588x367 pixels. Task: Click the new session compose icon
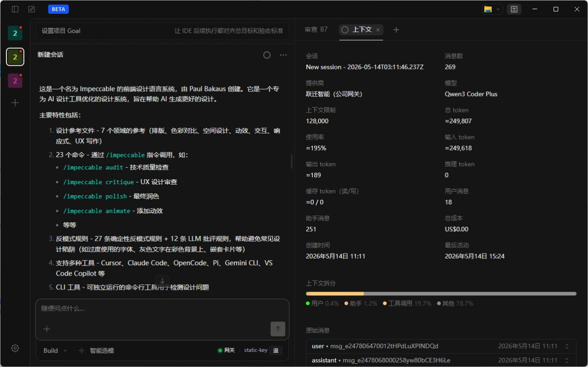click(x=32, y=9)
